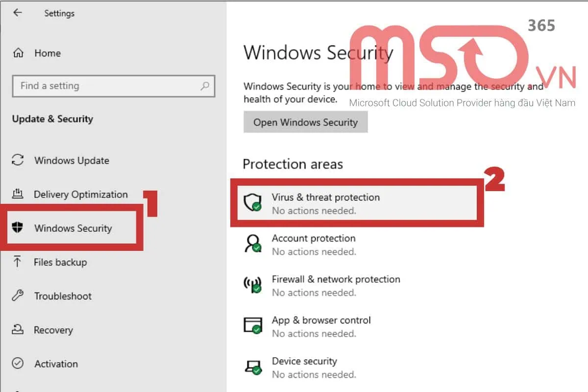Click the Firewall & network protection icon

(x=252, y=285)
